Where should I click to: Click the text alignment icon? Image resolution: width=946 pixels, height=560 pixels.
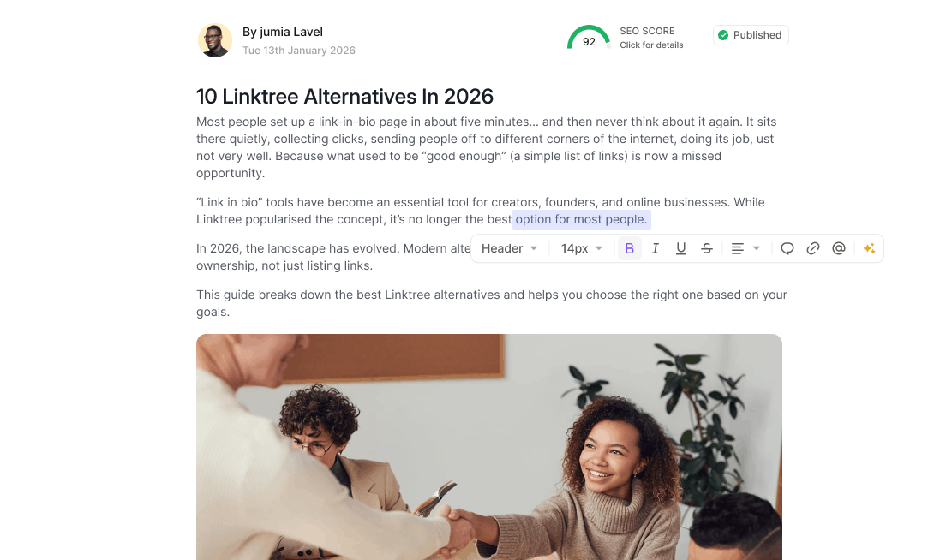pyautogui.click(x=737, y=248)
